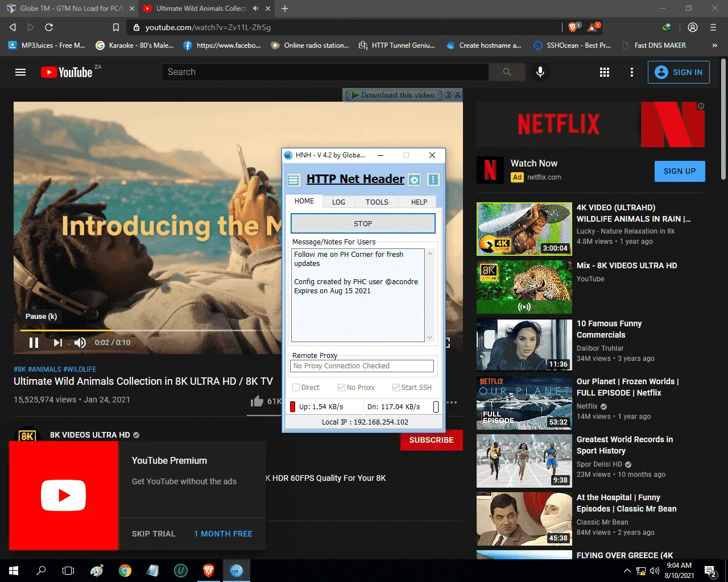The width and height of the screenshot is (728, 582).
Task: Open the YouTube apps grid
Action: (x=605, y=72)
